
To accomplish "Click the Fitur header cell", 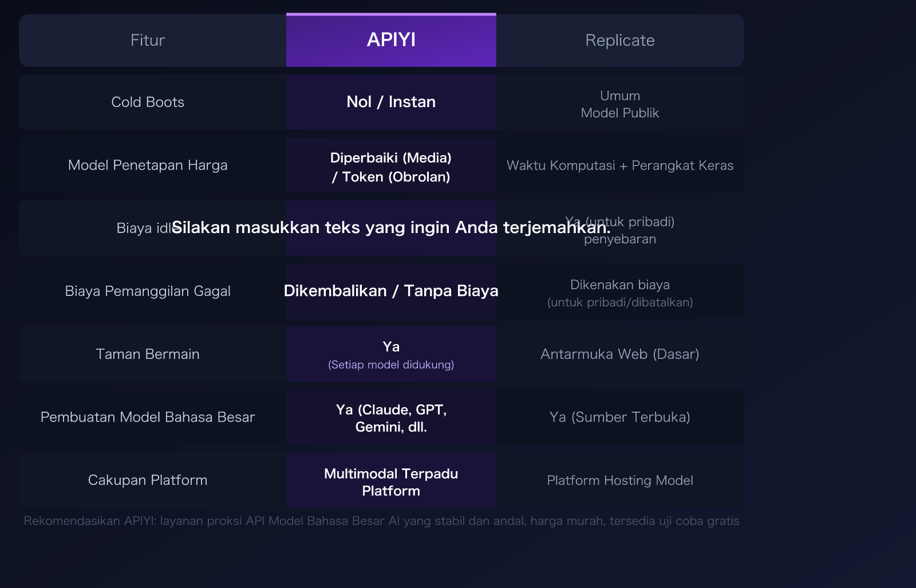I will coord(148,40).
